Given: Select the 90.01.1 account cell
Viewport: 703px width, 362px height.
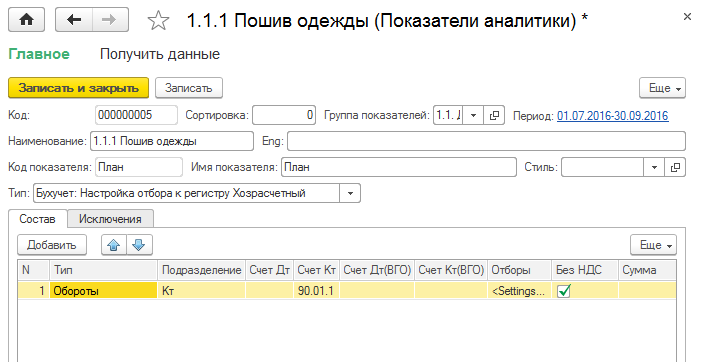Looking at the screenshot, I should point(317,291).
